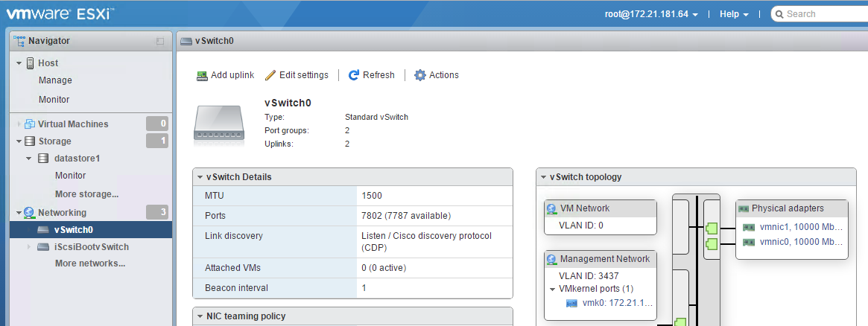Click the Add uplink icon

tap(202, 75)
